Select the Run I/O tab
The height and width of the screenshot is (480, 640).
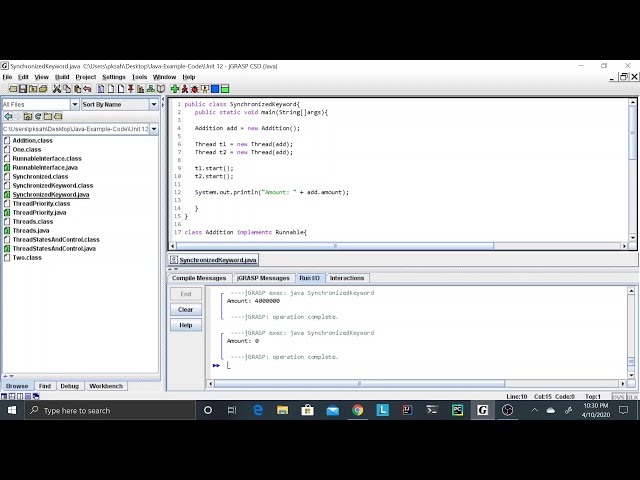309,278
